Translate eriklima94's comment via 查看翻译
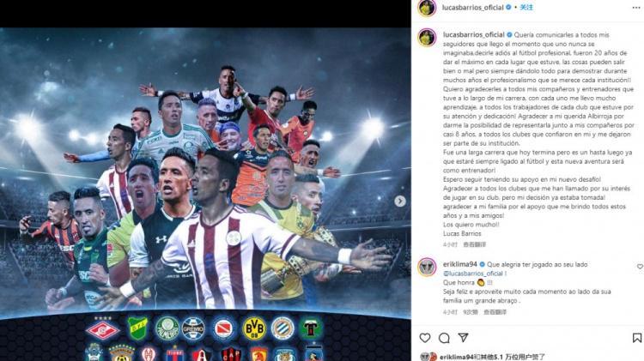Screen dimensions: 644x361 pyautogui.click(x=495, y=312)
